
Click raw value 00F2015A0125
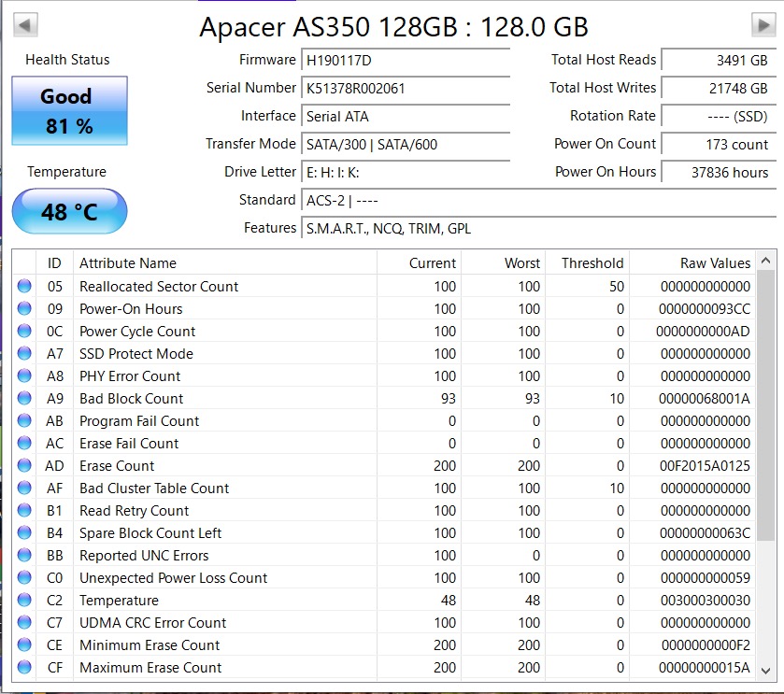pos(705,466)
